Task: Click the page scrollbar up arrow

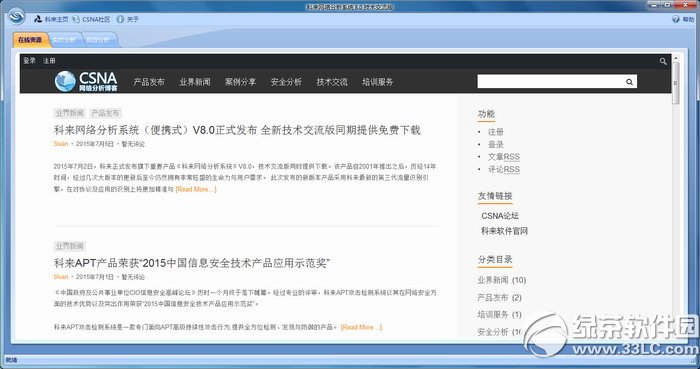Action: [675, 58]
